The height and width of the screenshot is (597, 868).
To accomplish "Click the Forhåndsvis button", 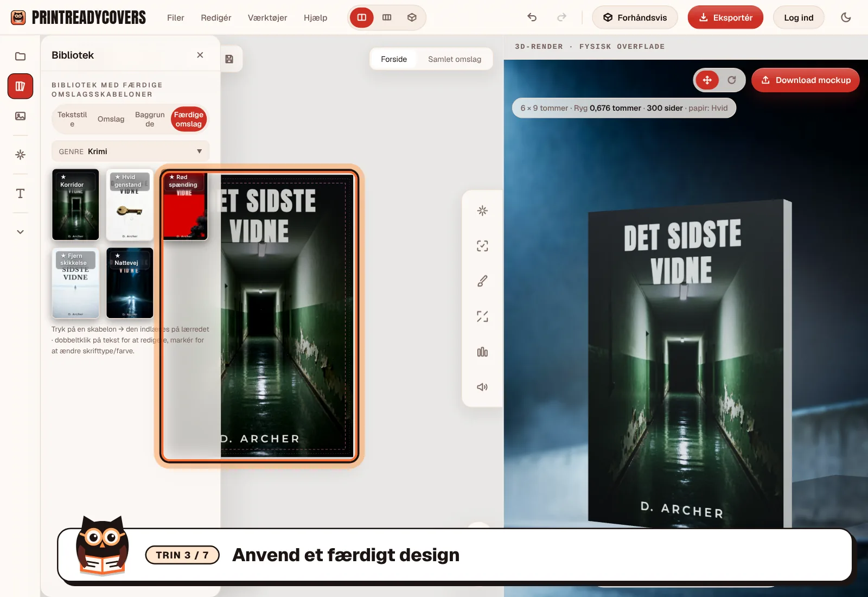I will 635,17.
